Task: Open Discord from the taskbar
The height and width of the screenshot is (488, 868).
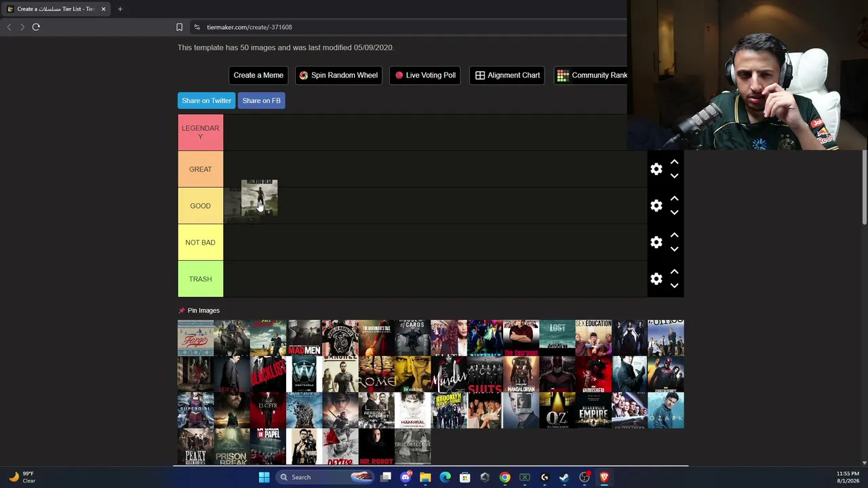Action: click(x=406, y=477)
